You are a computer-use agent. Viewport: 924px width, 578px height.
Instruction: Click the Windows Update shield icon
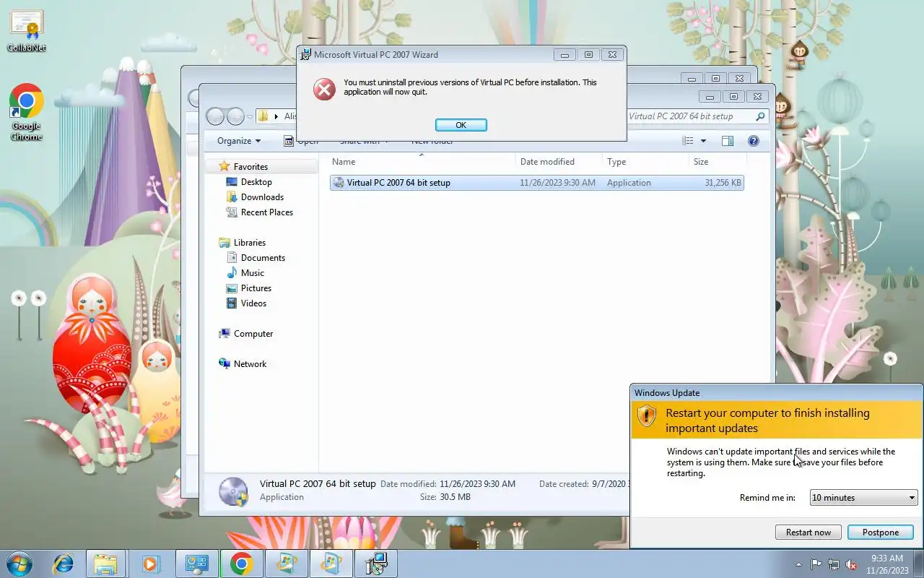point(646,415)
